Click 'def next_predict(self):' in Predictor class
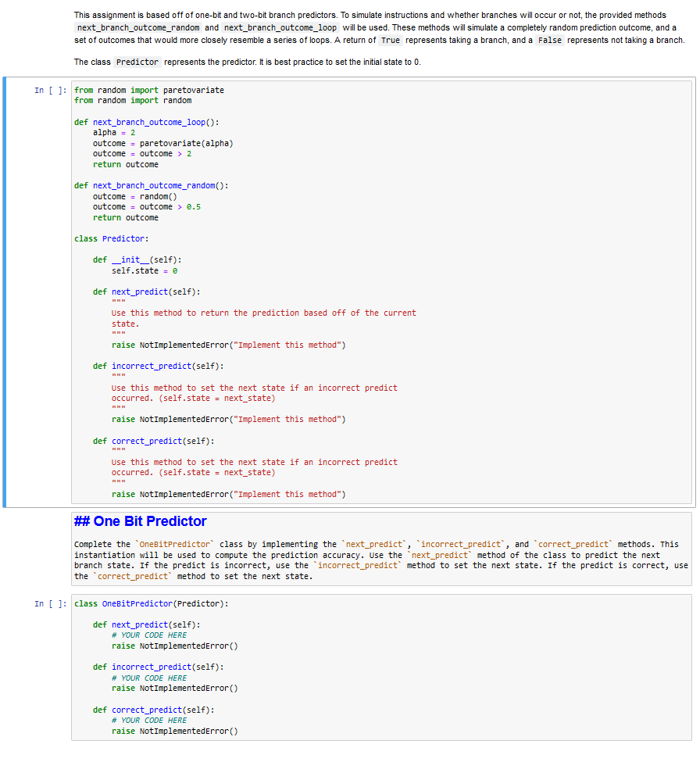This screenshot has height=762, width=700. (146, 292)
